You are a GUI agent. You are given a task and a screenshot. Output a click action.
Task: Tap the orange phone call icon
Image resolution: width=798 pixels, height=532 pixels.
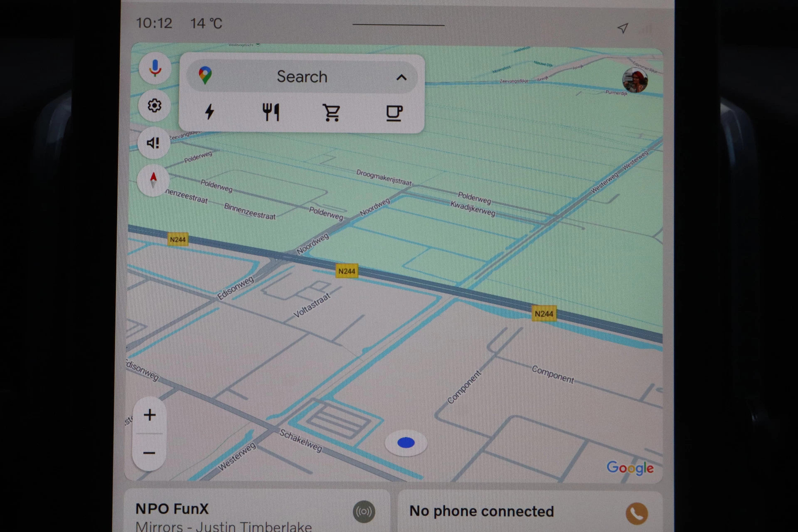[x=636, y=513]
